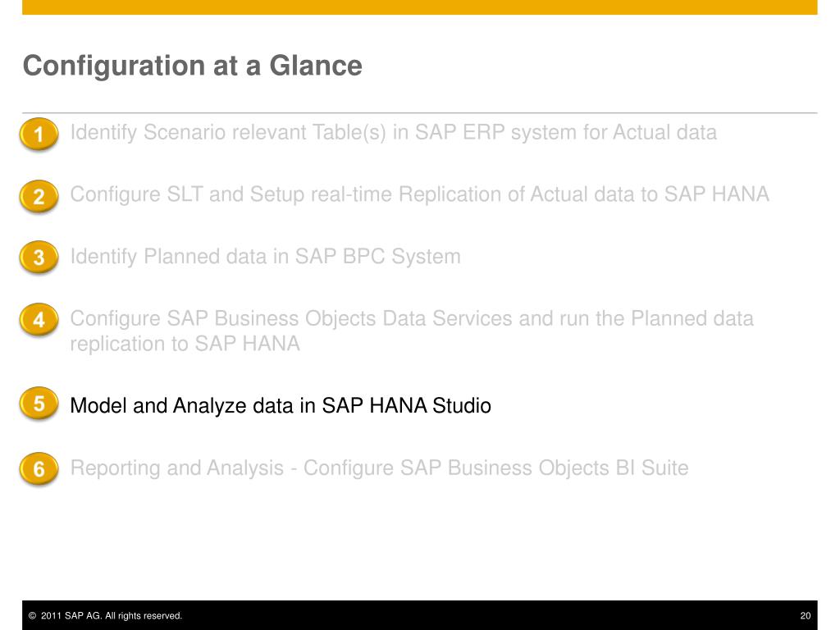
Task: Select 'Configure SAP Business Objects Data Services' text
Action: pyautogui.click(x=291, y=319)
